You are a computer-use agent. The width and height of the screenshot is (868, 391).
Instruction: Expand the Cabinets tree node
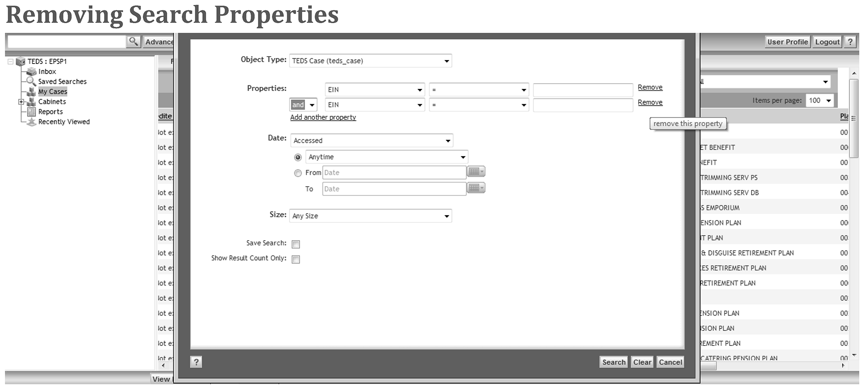[x=21, y=102]
